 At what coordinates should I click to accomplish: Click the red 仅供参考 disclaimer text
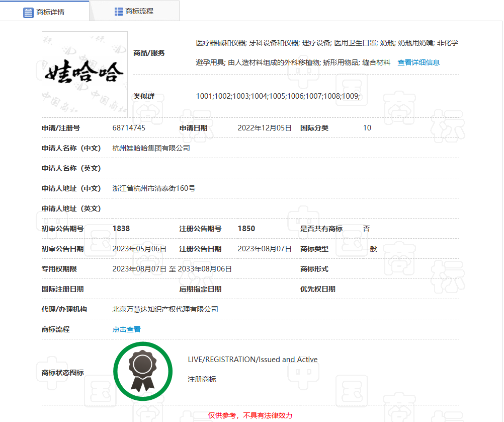click(250, 415)
